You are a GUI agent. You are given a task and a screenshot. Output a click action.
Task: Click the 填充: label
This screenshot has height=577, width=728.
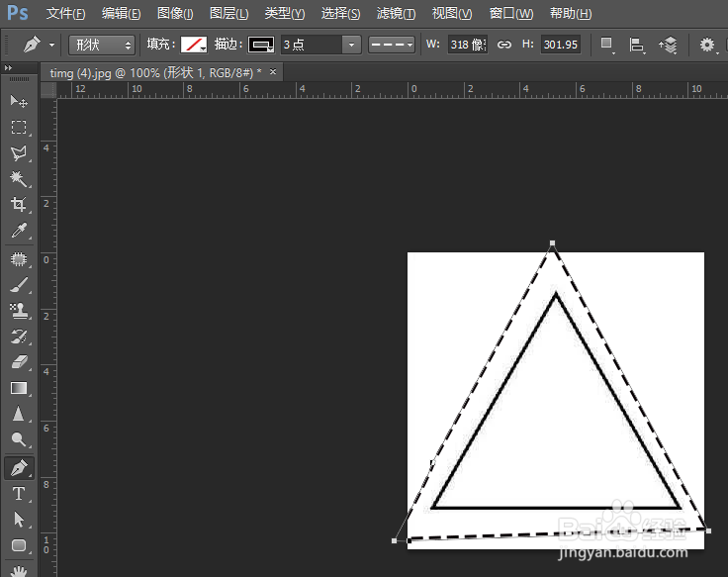click(x=161, y=45)
